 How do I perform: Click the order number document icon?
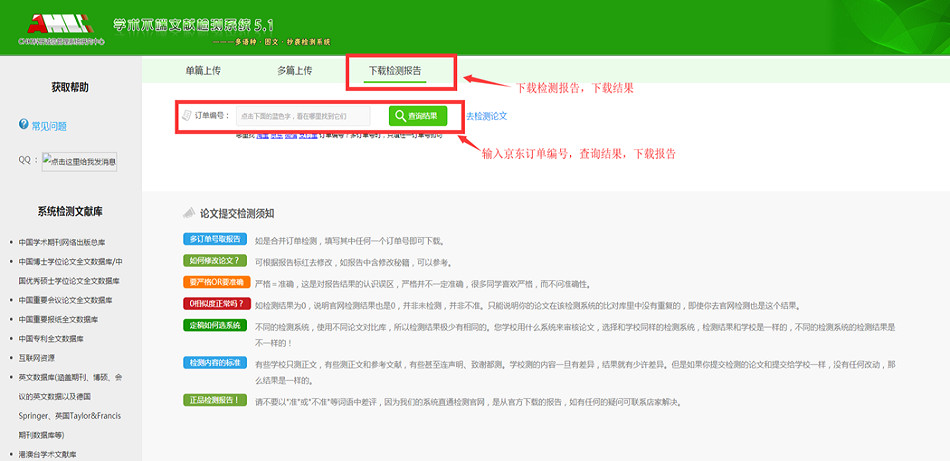(x=185, y=116)
